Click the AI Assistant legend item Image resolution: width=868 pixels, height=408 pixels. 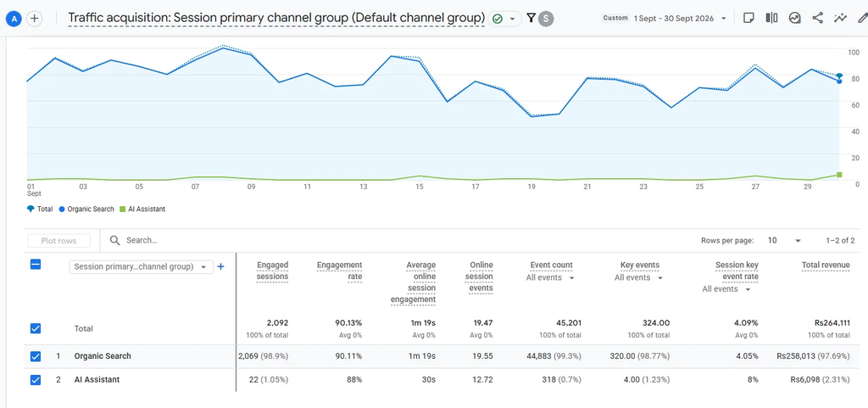point(142,210)
